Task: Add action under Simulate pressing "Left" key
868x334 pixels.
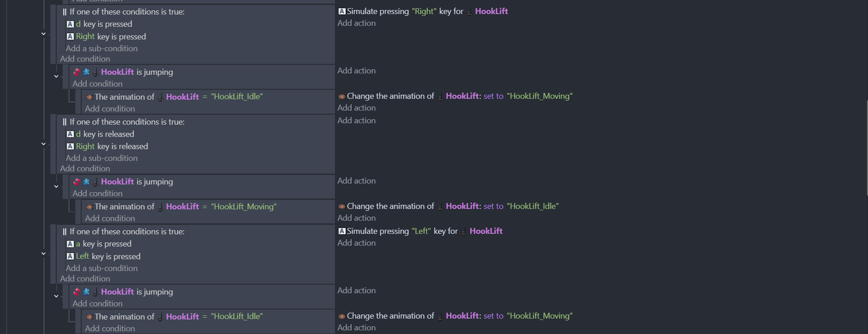Action: pyautogui.click(x=357, y=243)
